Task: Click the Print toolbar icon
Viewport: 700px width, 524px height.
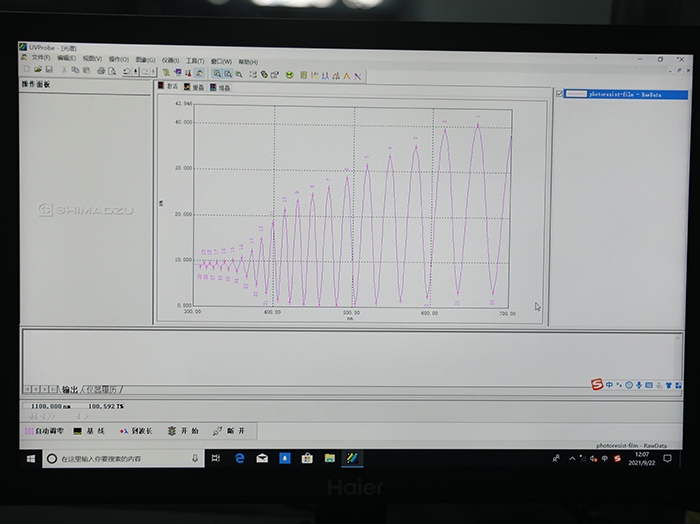Action: point(100,71)
